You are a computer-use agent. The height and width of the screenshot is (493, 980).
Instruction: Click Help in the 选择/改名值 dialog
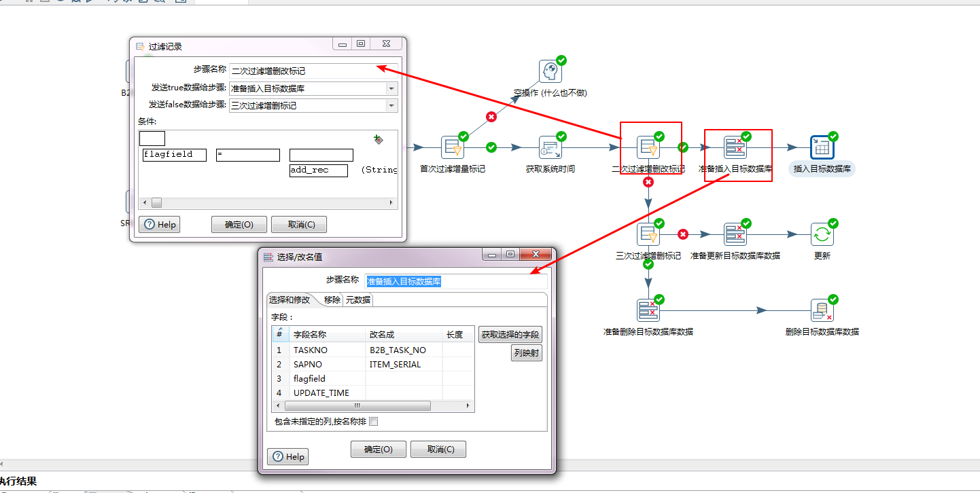click(288, 457)
